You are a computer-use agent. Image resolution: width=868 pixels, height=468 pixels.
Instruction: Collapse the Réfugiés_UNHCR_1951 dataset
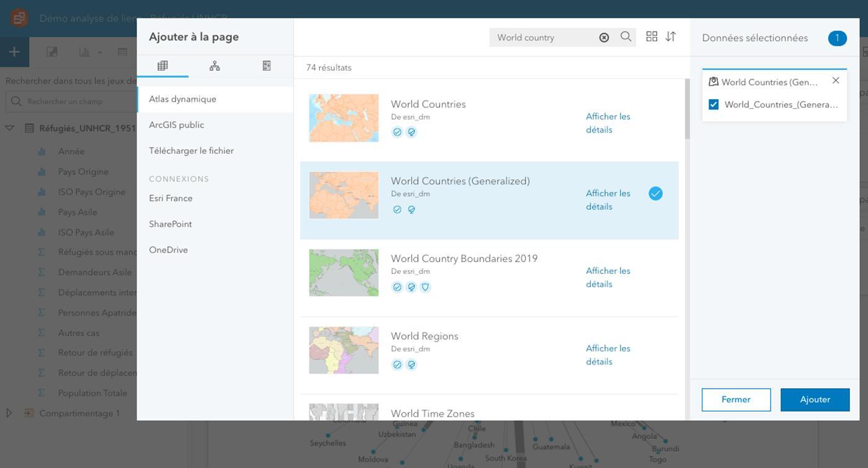(x=9, y=128)
